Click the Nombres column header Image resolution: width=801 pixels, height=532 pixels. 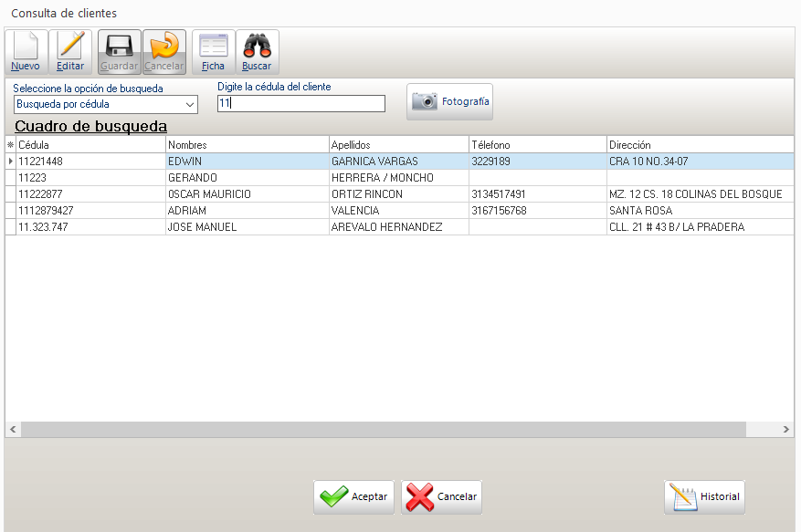coord(247,145)
